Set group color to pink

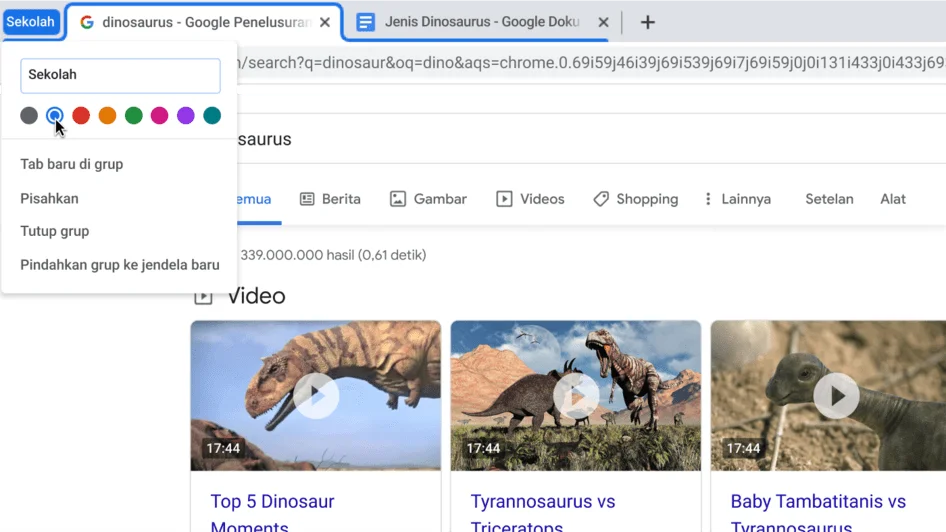[x=159, y=116]
